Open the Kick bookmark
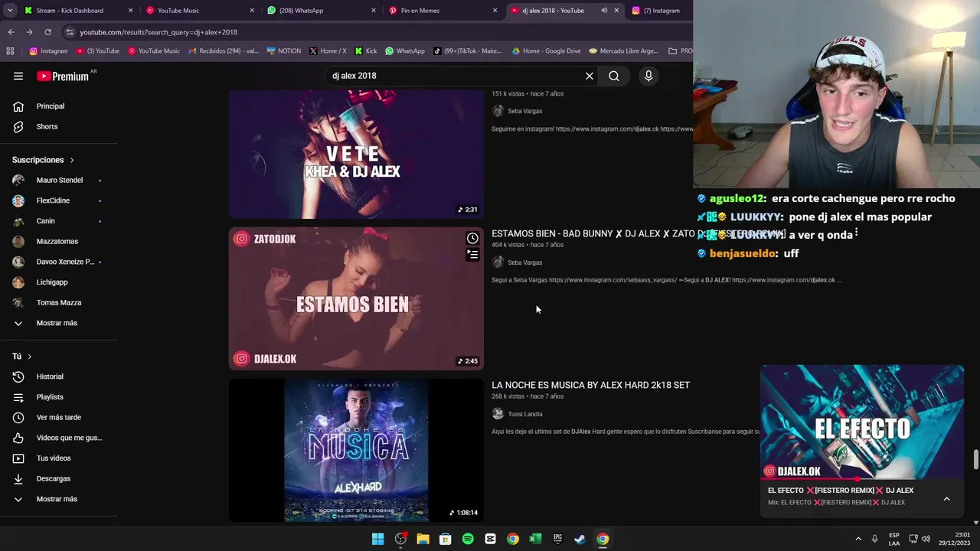Screen dimensions: 980x551 tap(365, 51)
